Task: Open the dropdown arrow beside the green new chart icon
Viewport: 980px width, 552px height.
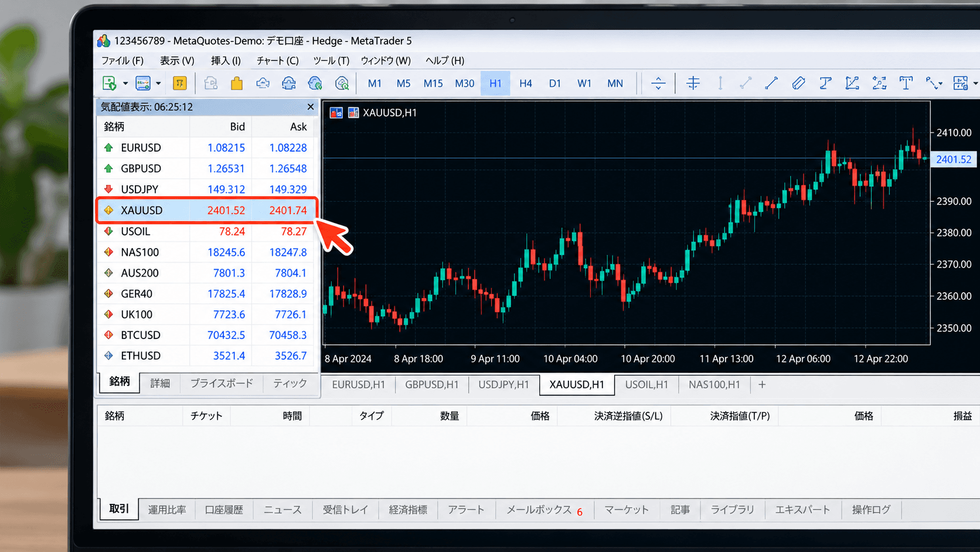Action: click(x=125, y=84)
